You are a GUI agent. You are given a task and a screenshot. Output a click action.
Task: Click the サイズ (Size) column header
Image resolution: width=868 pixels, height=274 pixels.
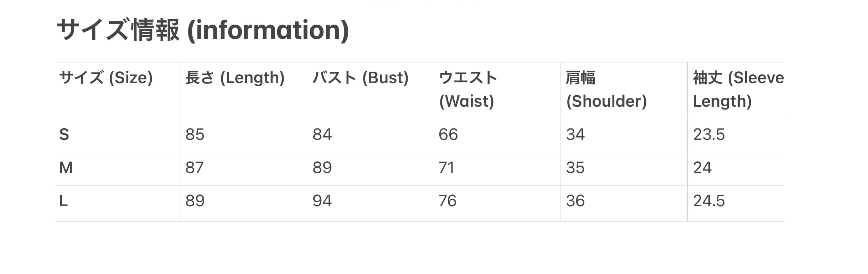click(x=106, y=78)
